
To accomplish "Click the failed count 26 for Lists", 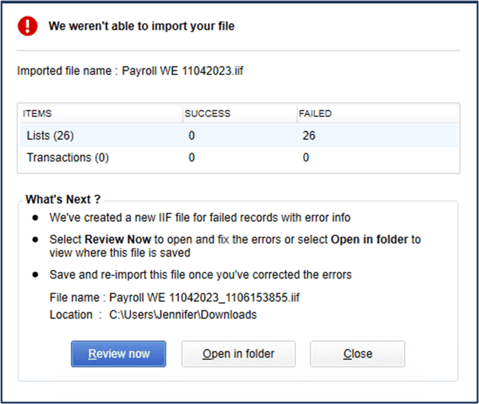I will point(309,136).
